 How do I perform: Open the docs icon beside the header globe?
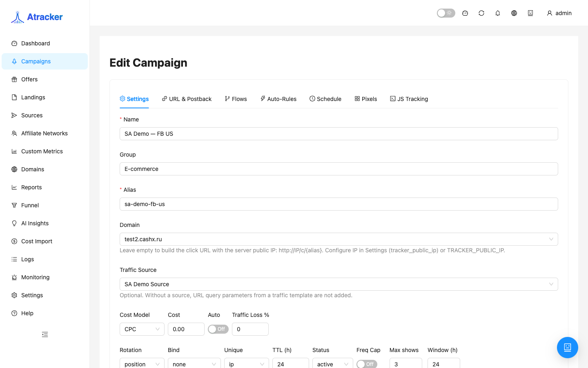point(530,13)
